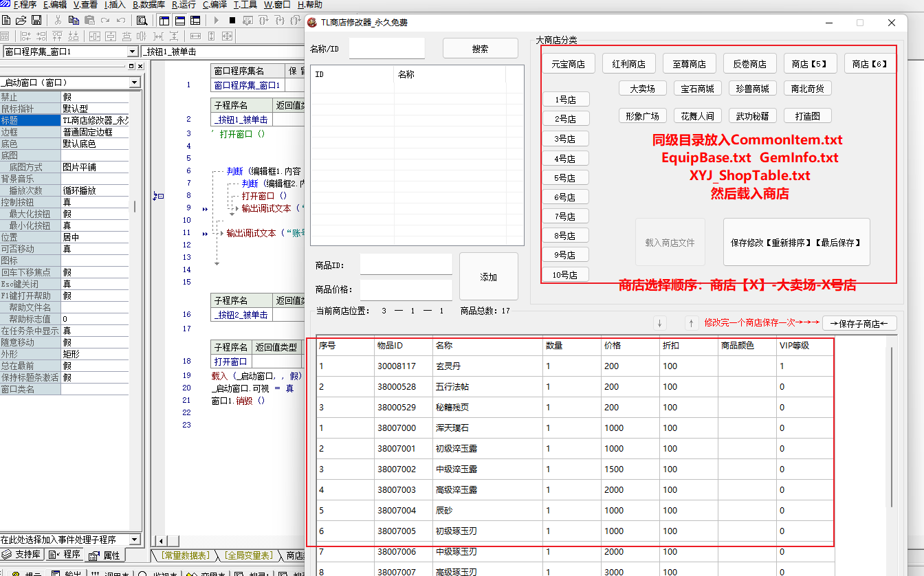Image resolution: width=924 pixels, height=576 pixels.
Task: Open the B.数据库 menu
Action: pyautogui.click(x=148, y=5)
